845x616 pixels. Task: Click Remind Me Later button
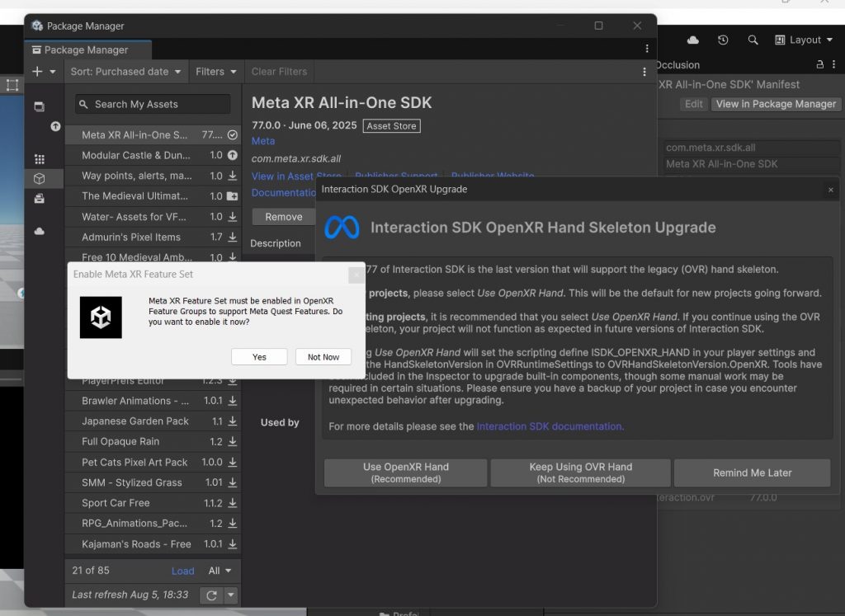coord(753,473)
